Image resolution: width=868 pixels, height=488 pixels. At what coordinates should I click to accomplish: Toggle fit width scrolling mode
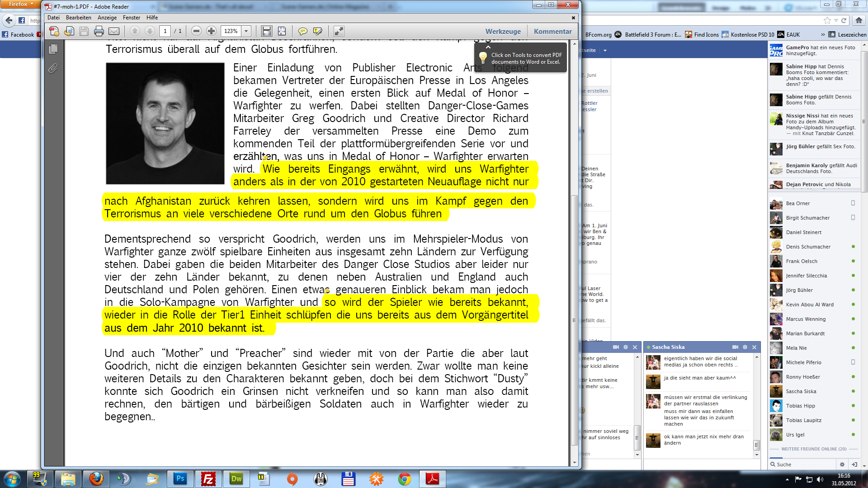pos(267,31)
